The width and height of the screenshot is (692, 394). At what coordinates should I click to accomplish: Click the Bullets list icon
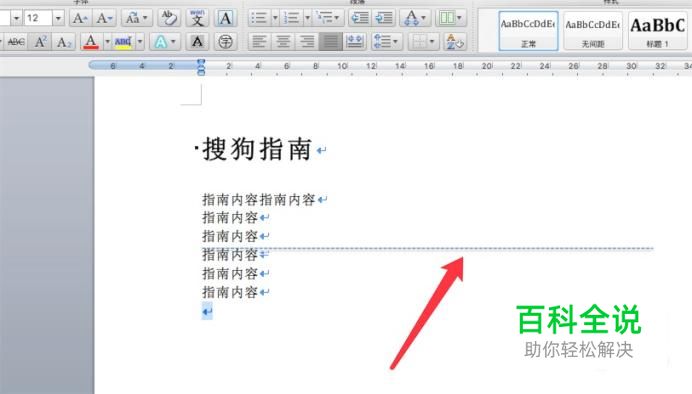click(259, 18)
